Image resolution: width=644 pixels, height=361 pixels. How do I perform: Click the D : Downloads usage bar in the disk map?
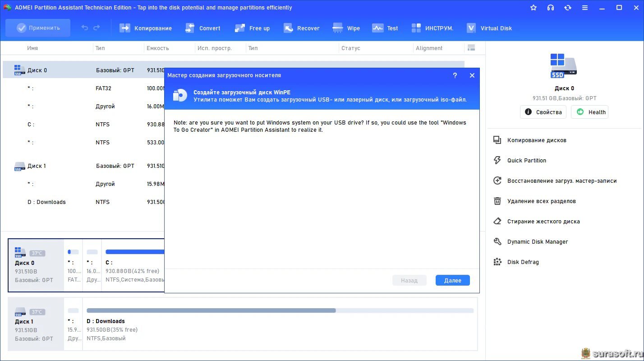click(280, 310)
